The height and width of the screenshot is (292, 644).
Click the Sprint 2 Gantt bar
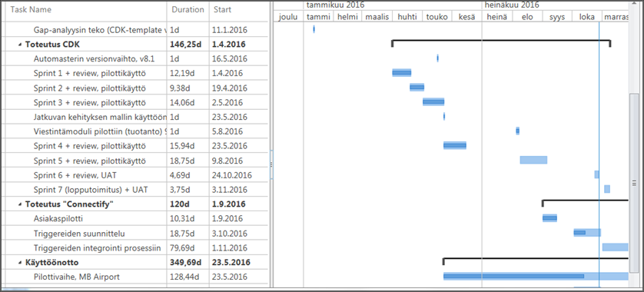pos(417,87)
